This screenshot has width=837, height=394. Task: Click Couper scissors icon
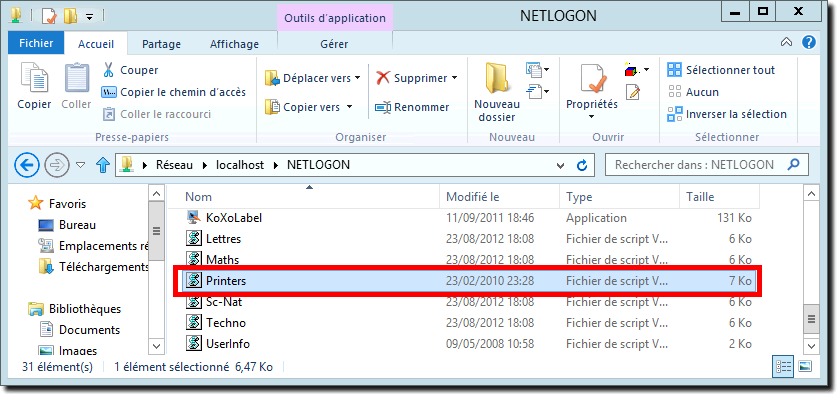(x=108, y=70)
